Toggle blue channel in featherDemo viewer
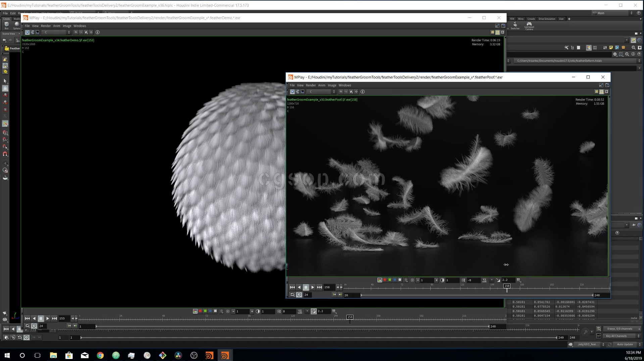 pos(210,311)
